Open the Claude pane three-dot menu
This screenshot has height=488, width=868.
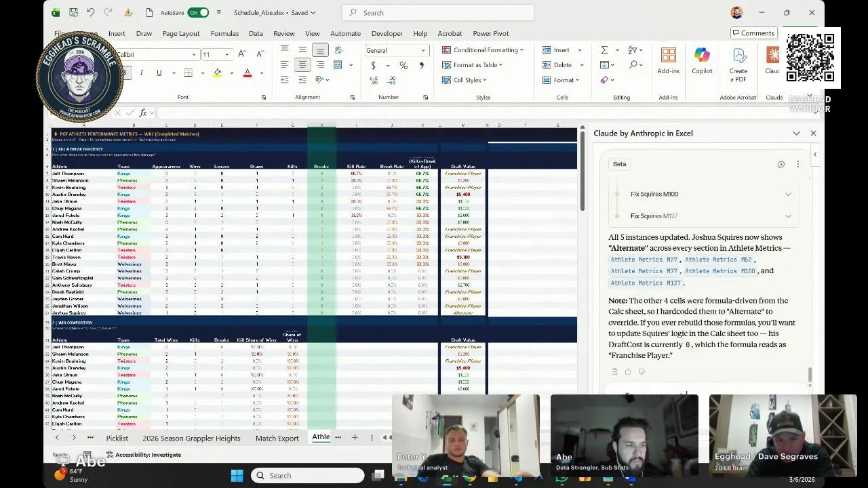[x=797, y=165]
